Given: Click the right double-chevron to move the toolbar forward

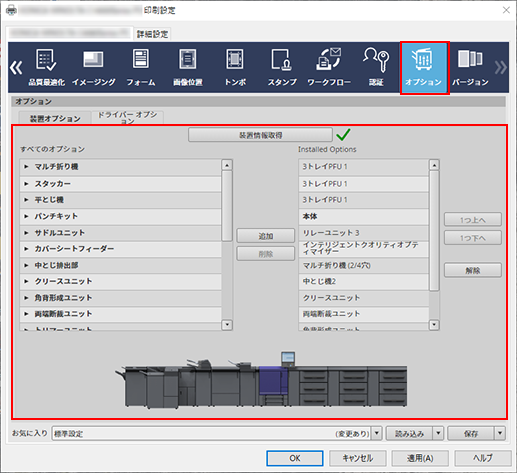Looking at the screenshot, I should click(x=500, y=67).
